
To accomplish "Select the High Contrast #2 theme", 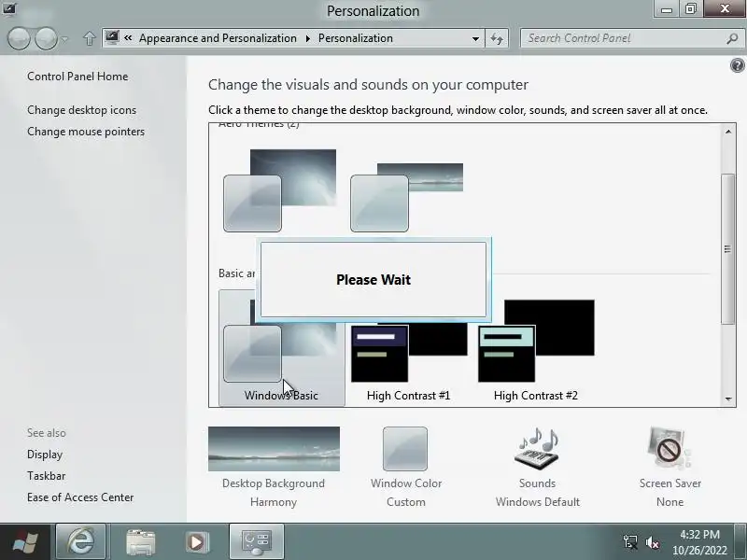I will point(536,351).
